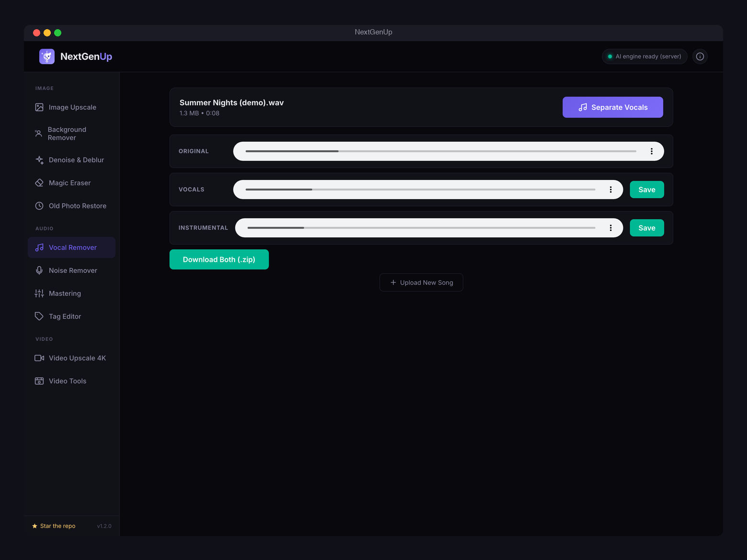Choose Background Remover icon in sidebar
This screenshot has width=747, height=560.
39,134
